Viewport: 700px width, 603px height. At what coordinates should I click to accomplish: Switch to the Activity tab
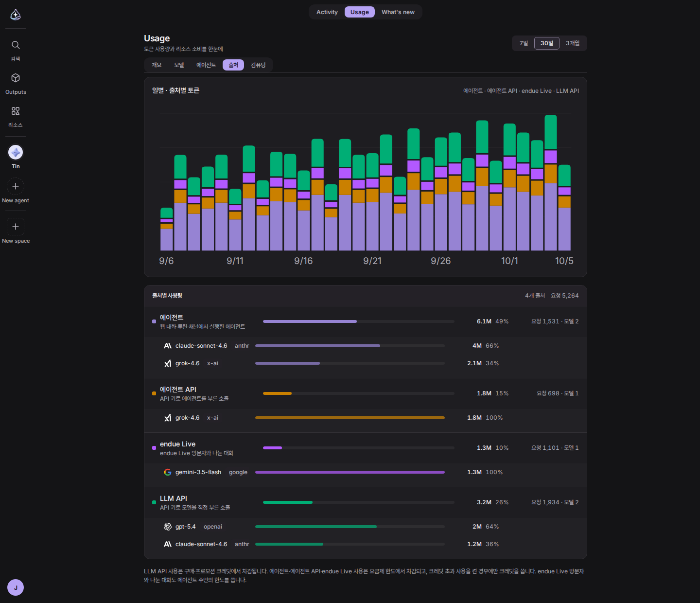coord(327,12)
